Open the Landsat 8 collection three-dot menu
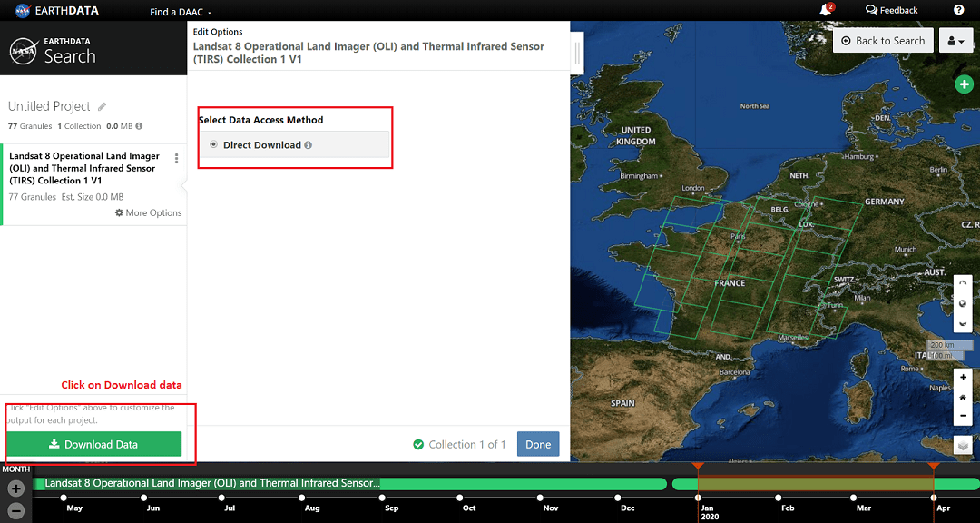This screenshot has width=980, height=523. tap(177, 158)
